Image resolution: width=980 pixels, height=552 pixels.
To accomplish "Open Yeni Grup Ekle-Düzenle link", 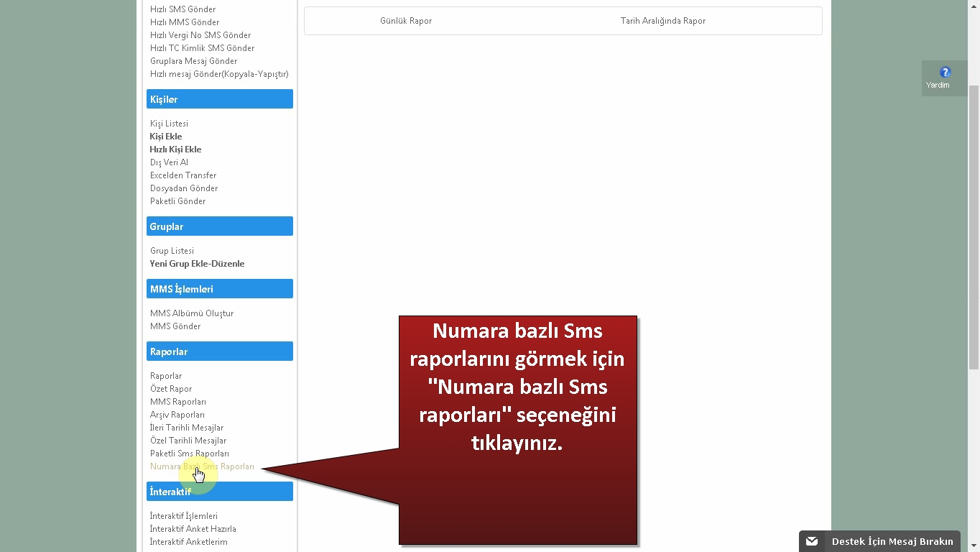I will click(197, 264).
